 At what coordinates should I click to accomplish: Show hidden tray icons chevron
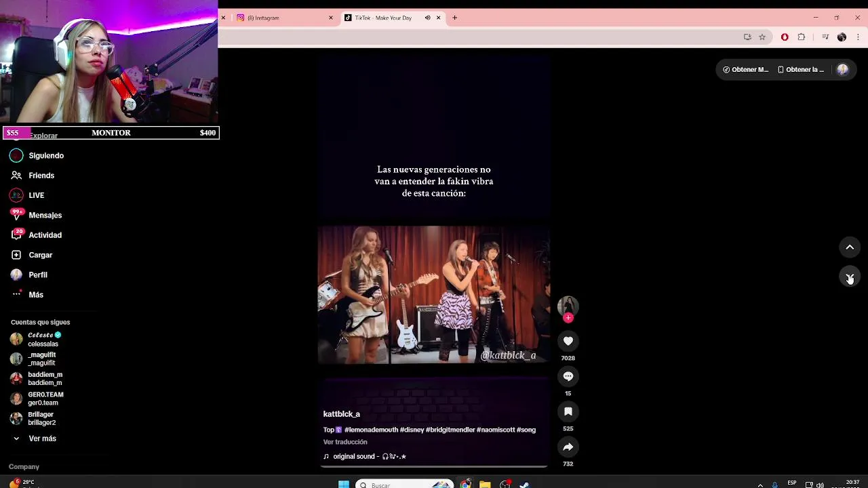click(760, 485)
